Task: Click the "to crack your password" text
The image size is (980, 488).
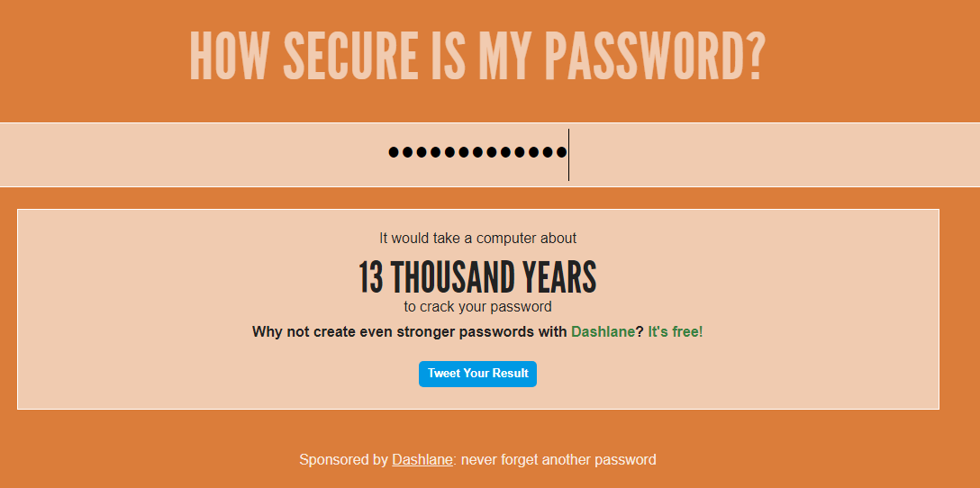Action: pos(477,307)
